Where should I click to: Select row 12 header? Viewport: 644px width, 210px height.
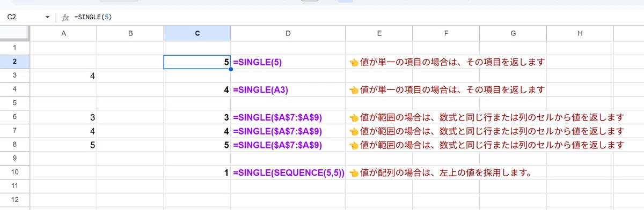(x=15, y=200)
